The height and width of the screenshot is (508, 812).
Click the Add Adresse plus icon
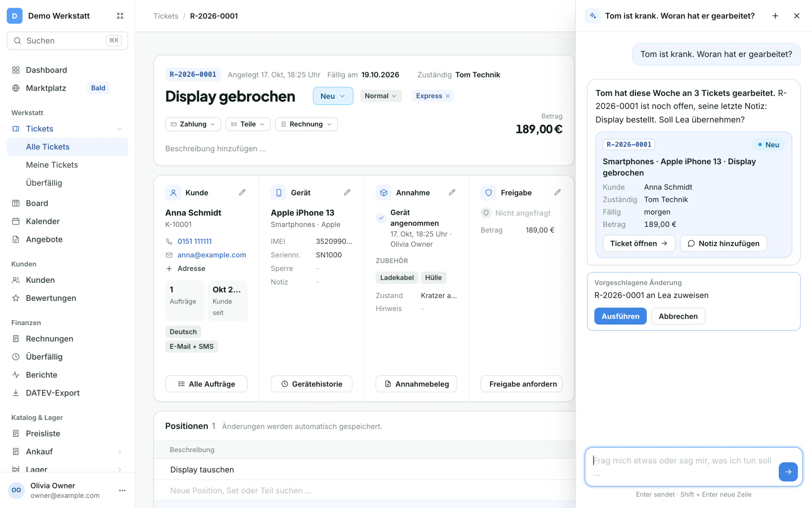click(169, 269)
